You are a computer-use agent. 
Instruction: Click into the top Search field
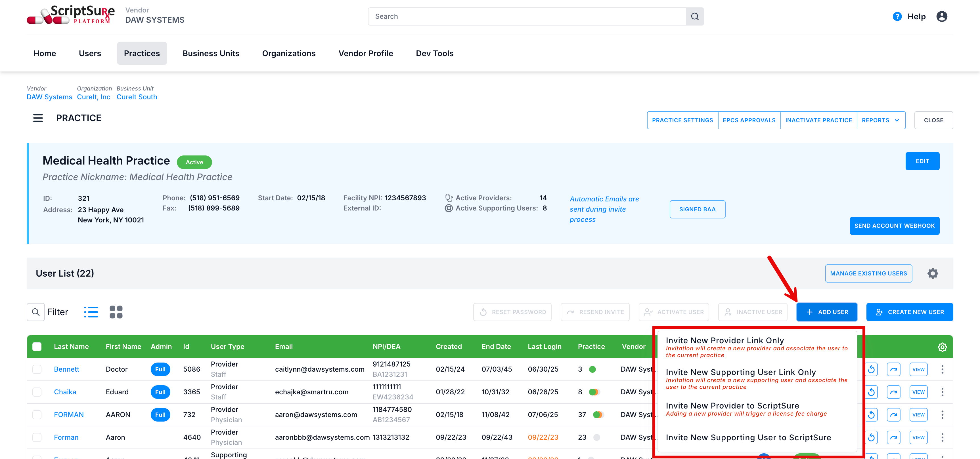[x=527, y=16]
